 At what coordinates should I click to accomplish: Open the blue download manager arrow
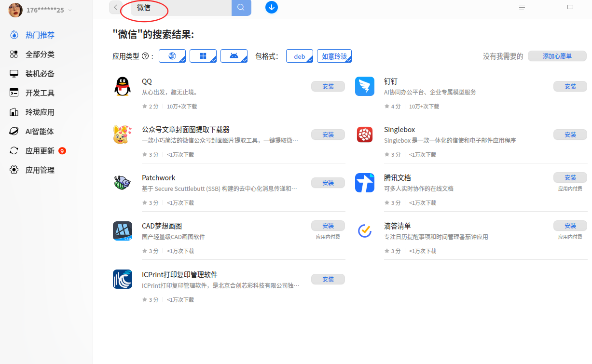272,7
